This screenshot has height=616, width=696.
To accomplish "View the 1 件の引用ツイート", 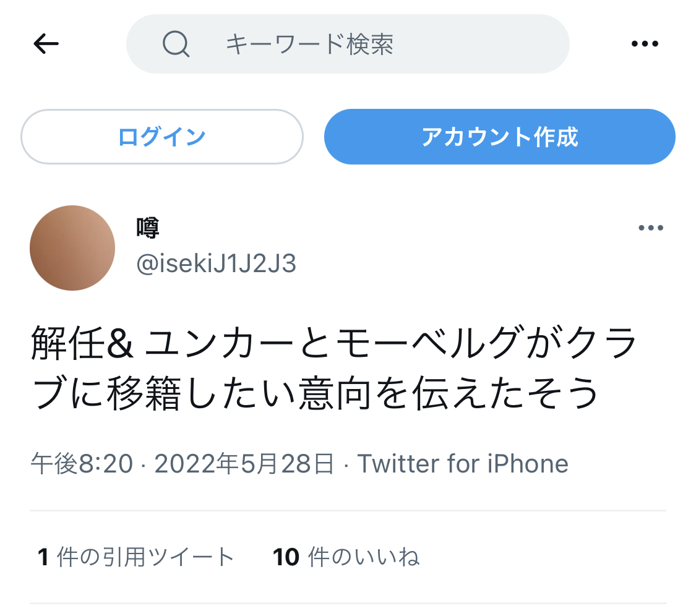I will 136,557.
